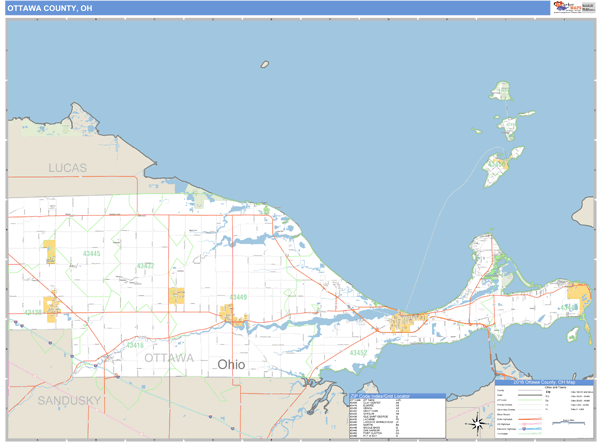Select the ZIP code label 43449
The width and height of the screenshot is (600, 442).
(238, 297)
